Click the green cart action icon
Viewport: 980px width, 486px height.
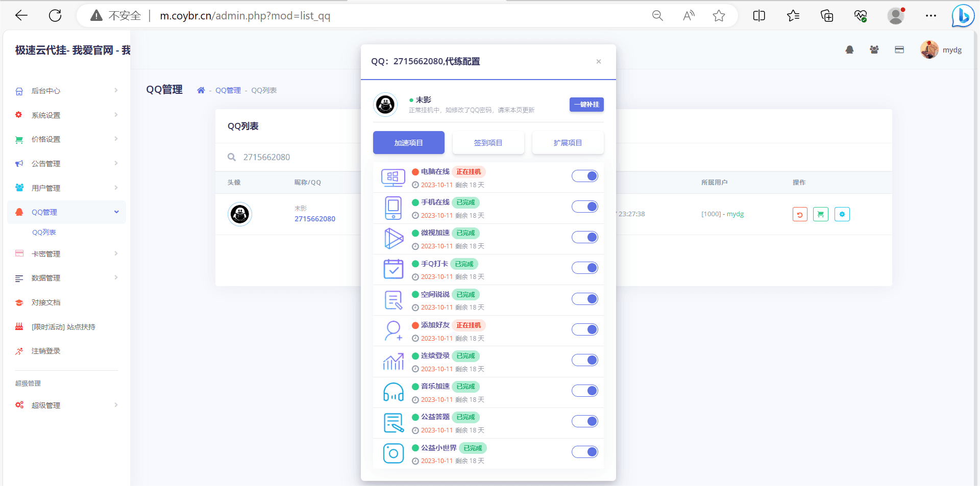click(821, 214)
